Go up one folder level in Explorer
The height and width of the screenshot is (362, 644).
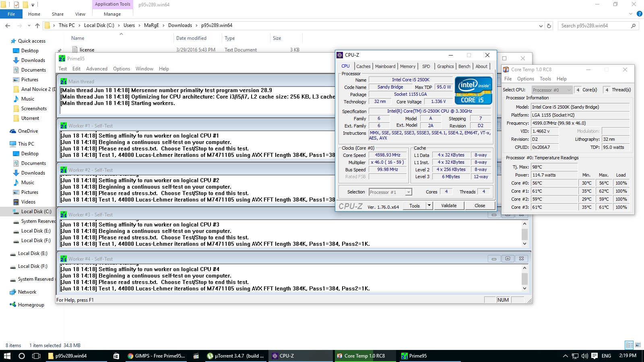(x=37, y=26)
